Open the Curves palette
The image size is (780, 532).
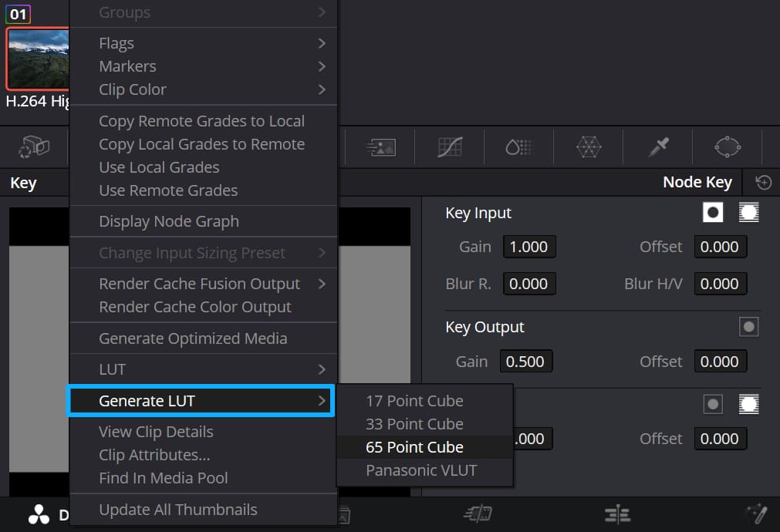[449, 146]
